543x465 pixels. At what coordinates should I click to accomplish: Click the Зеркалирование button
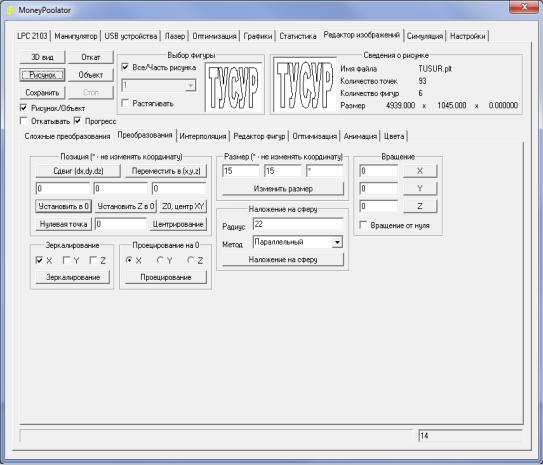coord(73,277)
